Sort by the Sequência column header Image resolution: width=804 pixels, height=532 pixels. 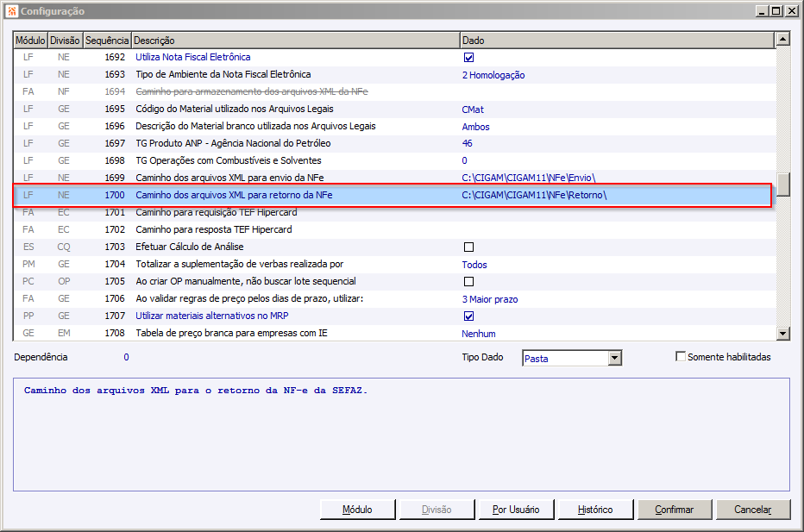point(107,40)
